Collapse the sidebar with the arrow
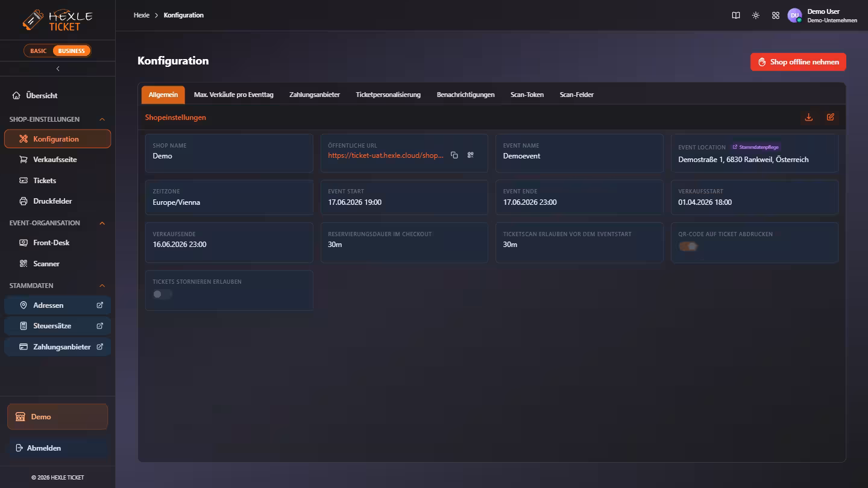Viewport: 868px width, 488px height. (x=58, y=69)
